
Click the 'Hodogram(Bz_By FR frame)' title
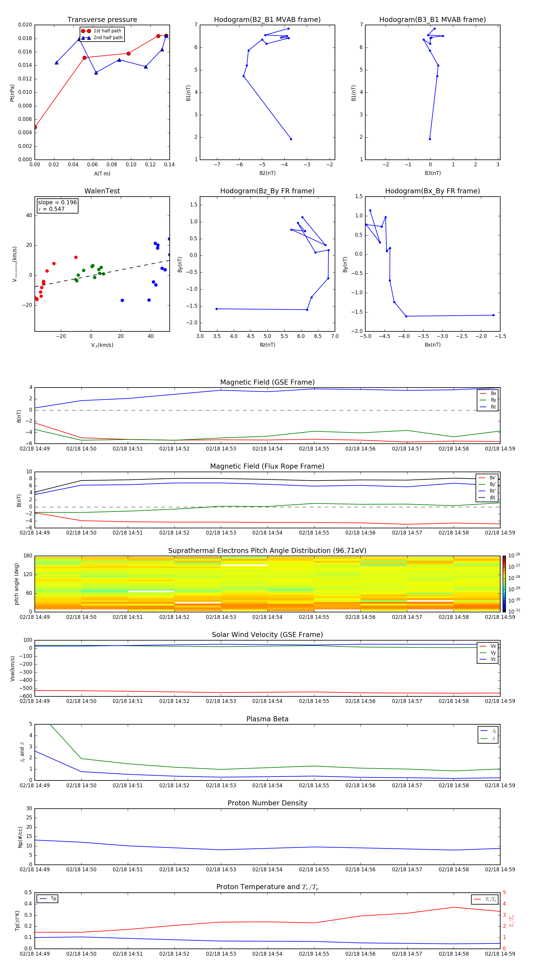pyautogui.click(x=267, y=191)
